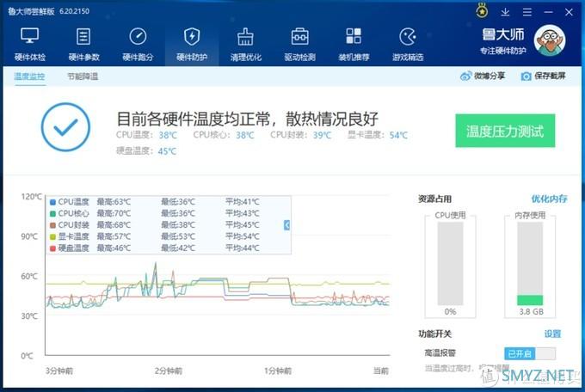Toggle 高温报警 已开启 switch
The image size is (585, 392).
[530, 353]
